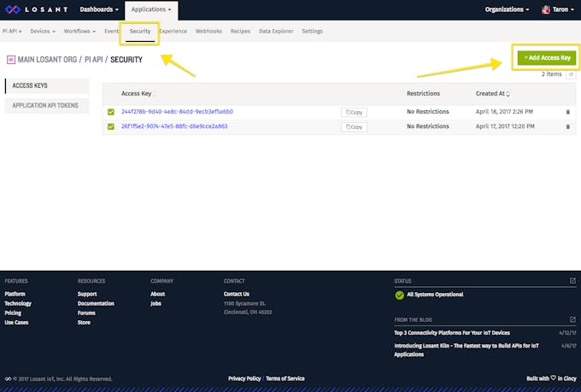Toggle checkbox for key 244f278b

[x=111, y=112]
